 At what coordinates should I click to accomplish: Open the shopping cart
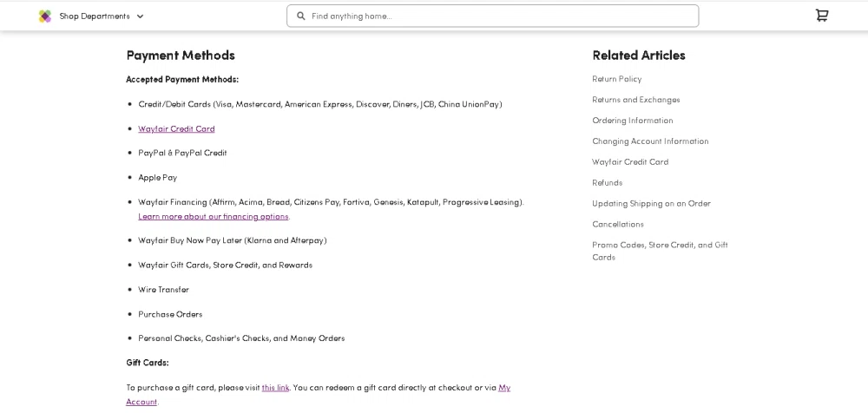(821, 16)
